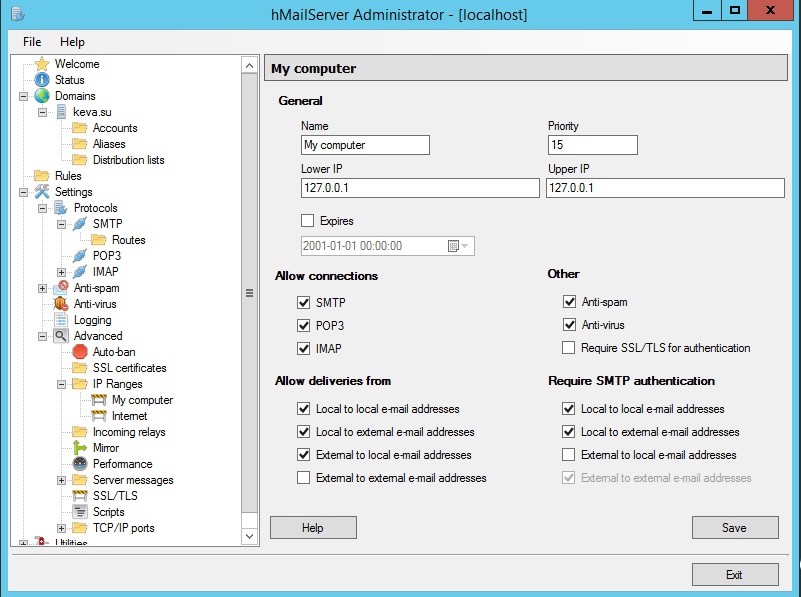Select the SSL certificates tree item
Image resolution: width=801 pixels, height=597 pixels.
[130, 368]
